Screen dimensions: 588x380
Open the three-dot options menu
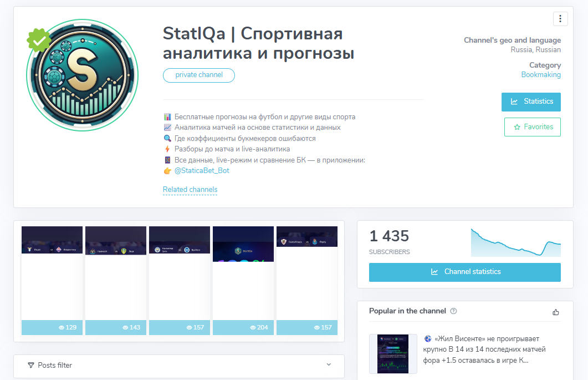pyautogui.click(x=560, y=18)
